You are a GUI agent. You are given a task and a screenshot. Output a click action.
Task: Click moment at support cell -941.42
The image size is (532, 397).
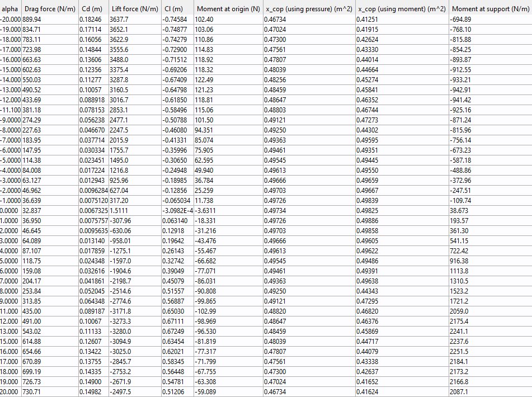click(491, 100)
